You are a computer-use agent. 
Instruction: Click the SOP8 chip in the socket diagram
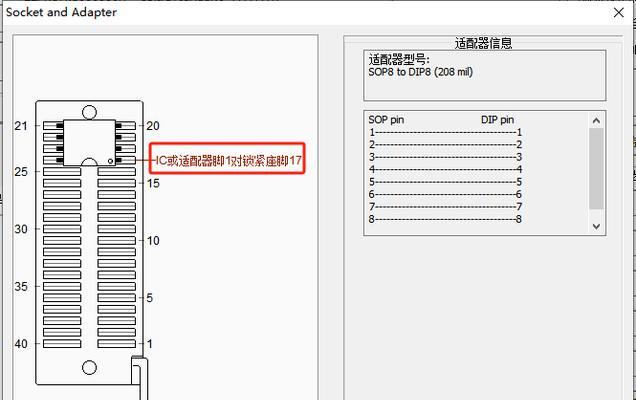89,142
